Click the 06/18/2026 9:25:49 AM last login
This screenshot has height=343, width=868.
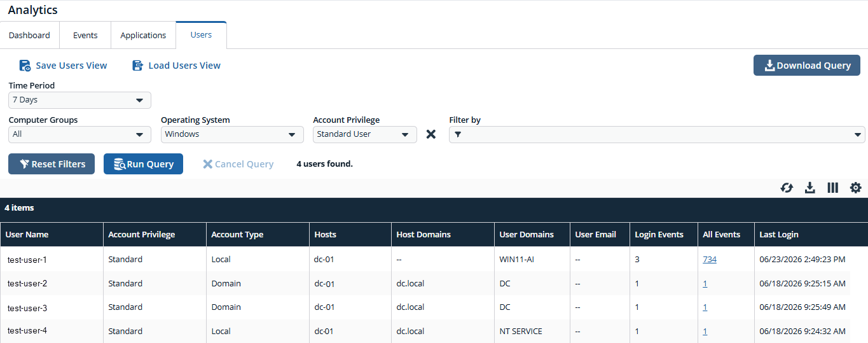coord(803,307)
